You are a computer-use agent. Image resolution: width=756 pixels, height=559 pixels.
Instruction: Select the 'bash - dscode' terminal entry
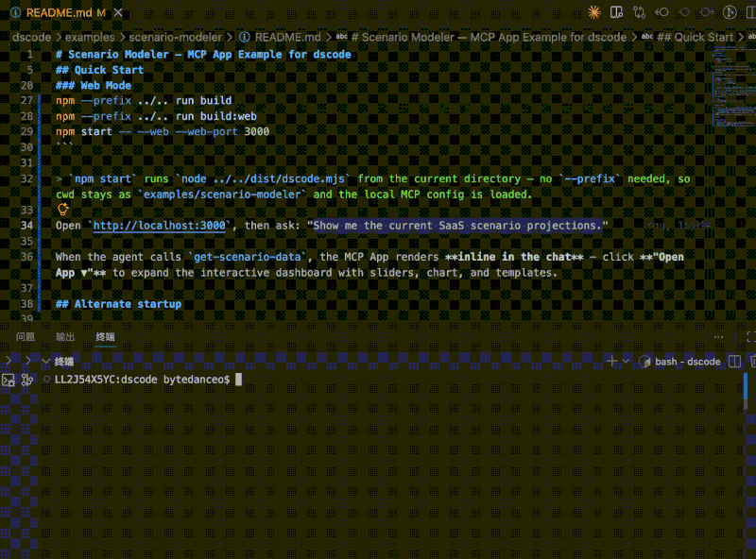pyautogui.click(x=679, y=362)
